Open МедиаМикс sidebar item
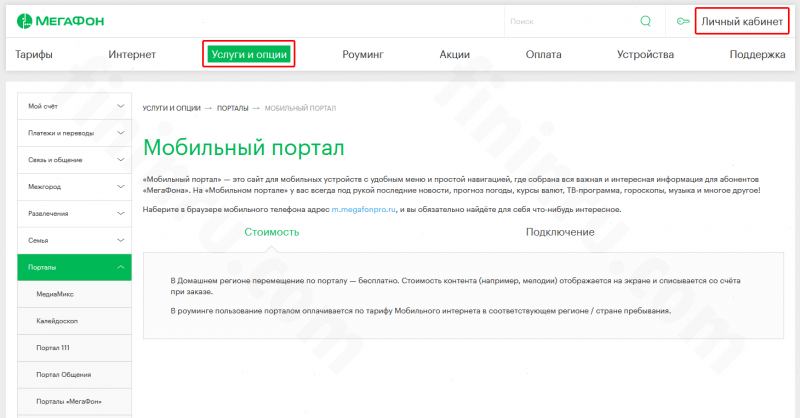The image size is (800, 418). [74, 294]
